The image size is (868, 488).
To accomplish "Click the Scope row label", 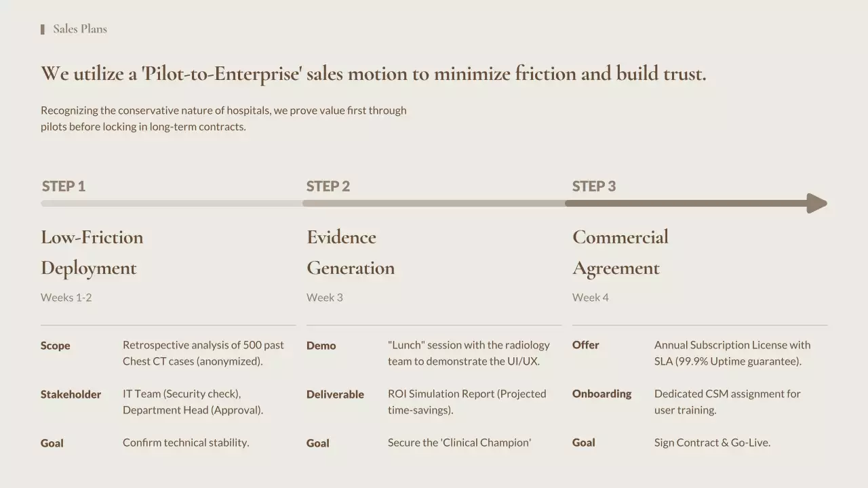I will (56, 346).
